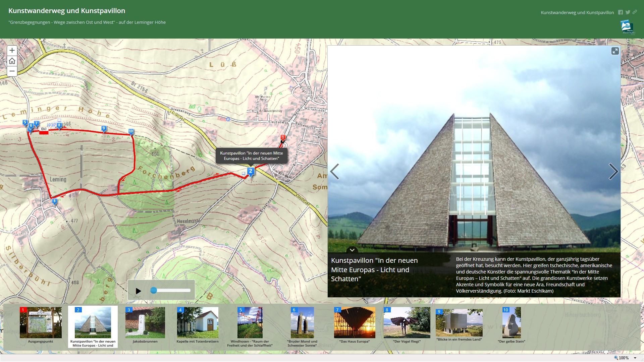
Task: Select map marker 9 on the route
Action: click(104, 129)
